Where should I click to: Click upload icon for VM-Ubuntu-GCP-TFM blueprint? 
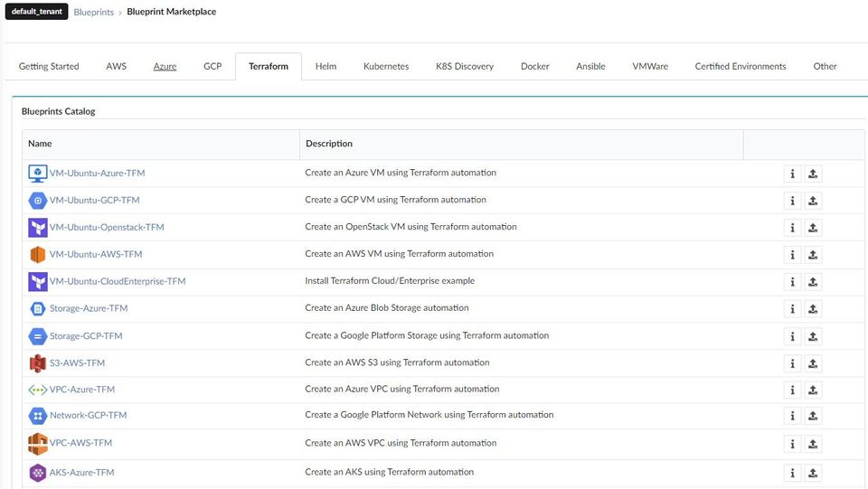point(813,201)
